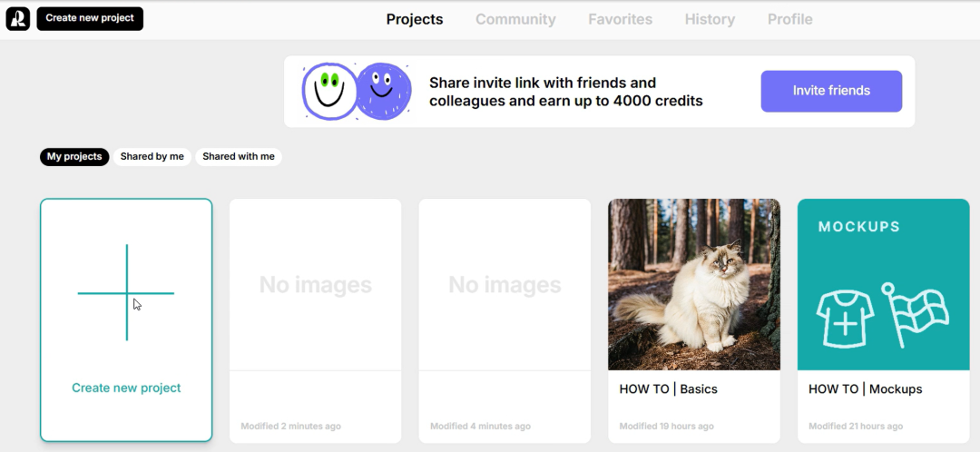Click the teal Create new project text
Viewport: 980px width, 452px height.
pos(126,388)
